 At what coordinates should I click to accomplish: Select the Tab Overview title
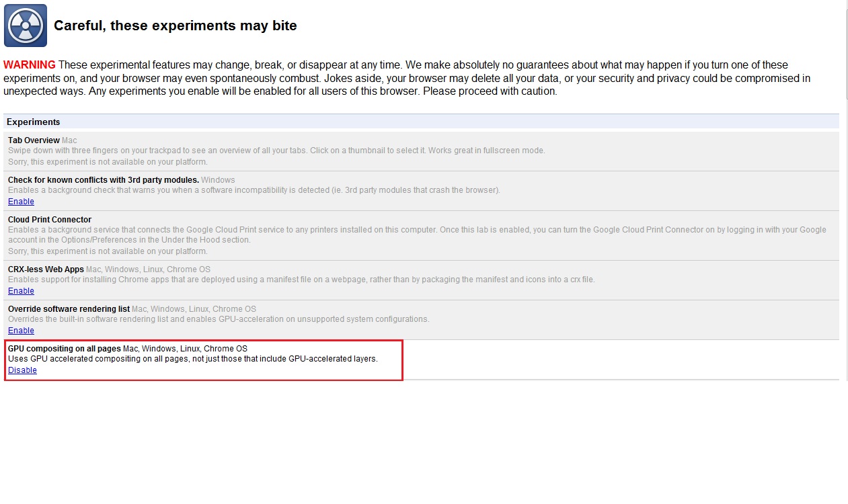point(34,140)
